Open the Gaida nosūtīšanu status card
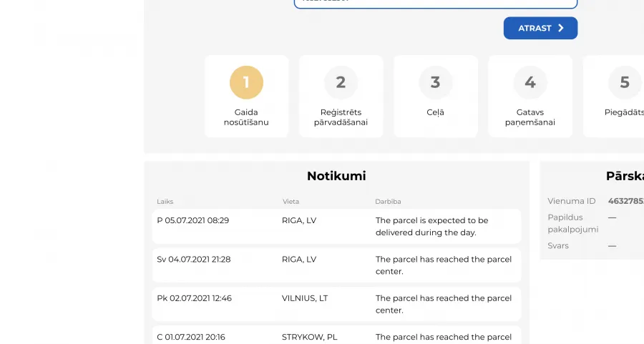The height and width of the screenshot is (344, 644). 246,97
